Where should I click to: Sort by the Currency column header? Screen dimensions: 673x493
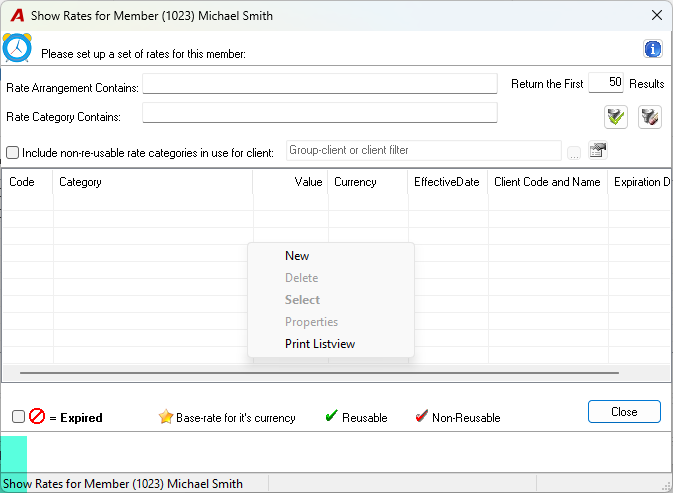point(368,182)
